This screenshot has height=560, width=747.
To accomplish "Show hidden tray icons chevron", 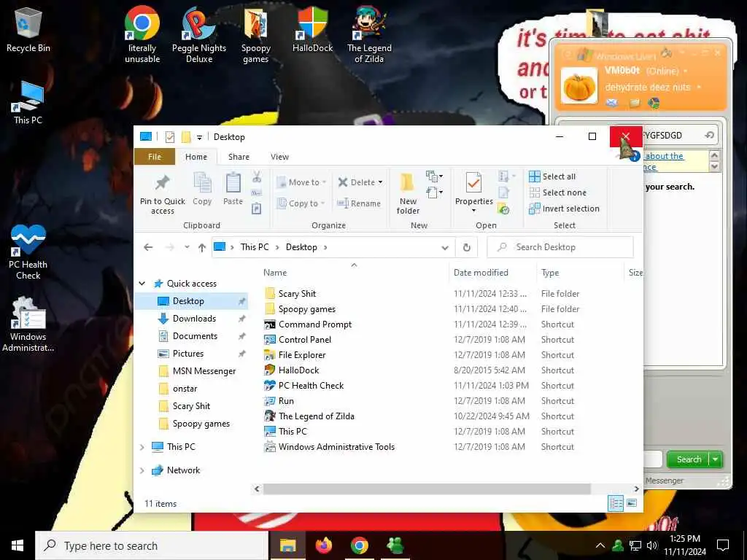I will point(600,545).
